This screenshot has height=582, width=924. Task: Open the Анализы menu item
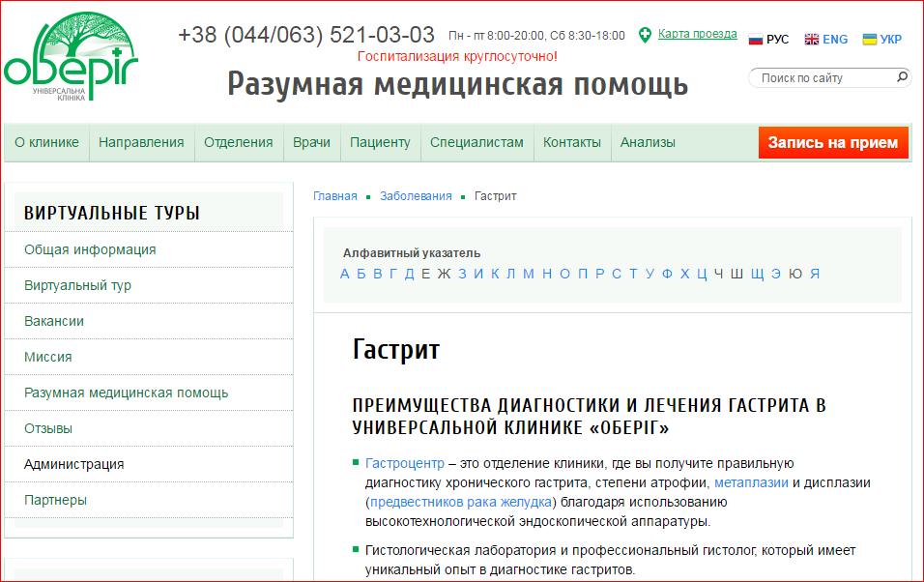click(648, 143)
